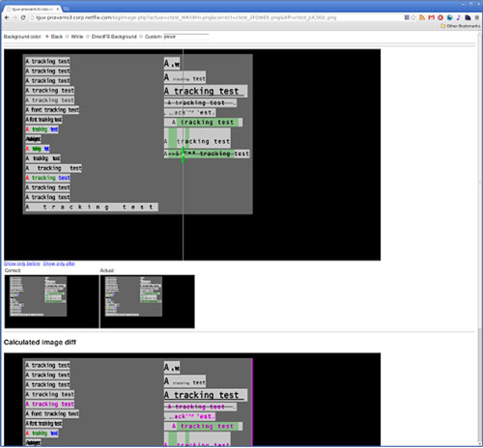483x448 pixels.
Task: Click the browser back arrow
Action: 7,17
